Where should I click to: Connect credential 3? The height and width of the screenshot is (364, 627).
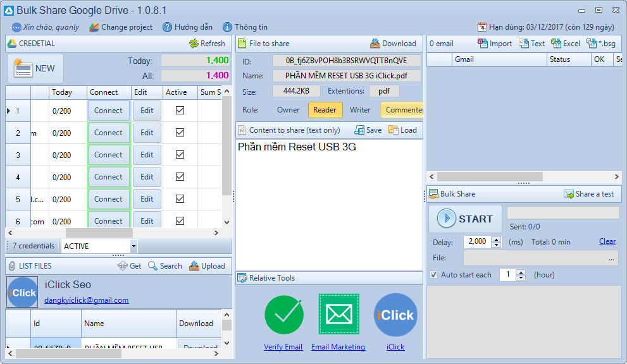(109, 155)
